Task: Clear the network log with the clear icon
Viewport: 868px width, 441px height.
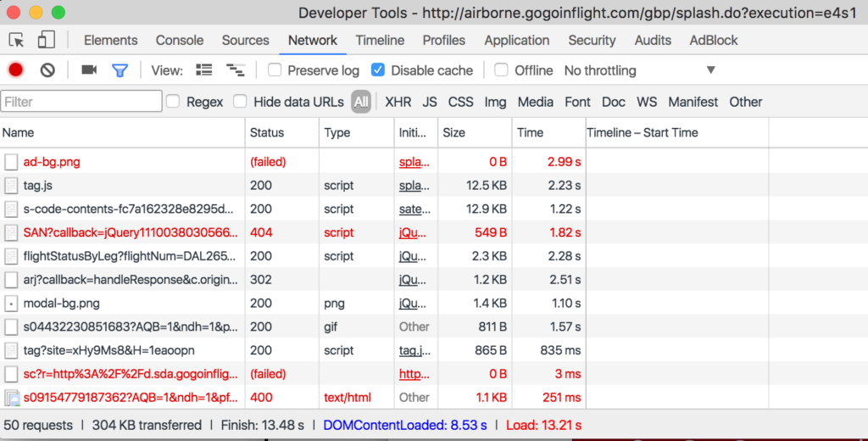Action: [47, 70]
